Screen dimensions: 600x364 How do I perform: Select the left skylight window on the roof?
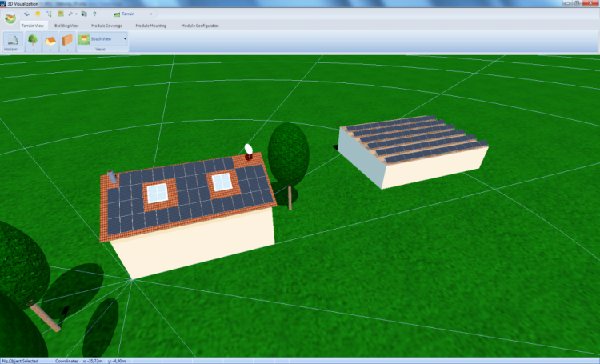tap(157, 193)
